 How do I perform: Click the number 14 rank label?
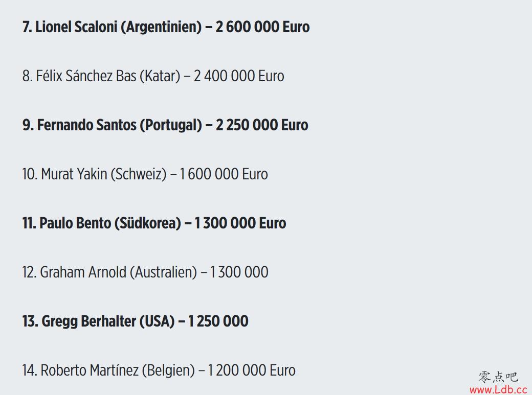tap(30, 370)
